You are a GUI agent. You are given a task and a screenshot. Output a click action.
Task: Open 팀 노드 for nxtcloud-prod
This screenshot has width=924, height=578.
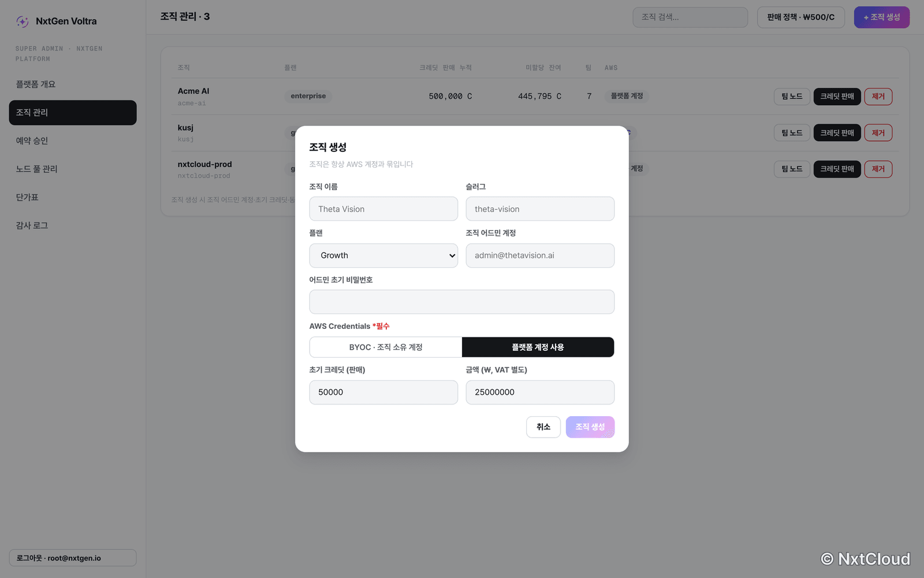(x=792, y=169)
